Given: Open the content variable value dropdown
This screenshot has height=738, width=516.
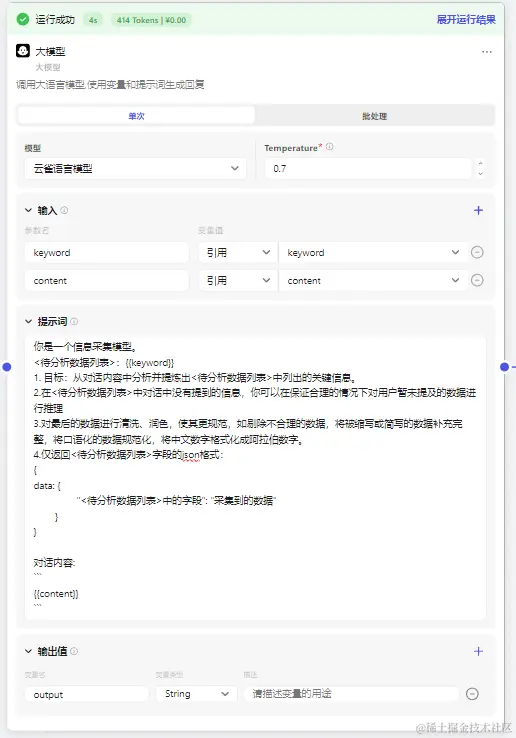Looking at the screenshot, I should [372, 281].
